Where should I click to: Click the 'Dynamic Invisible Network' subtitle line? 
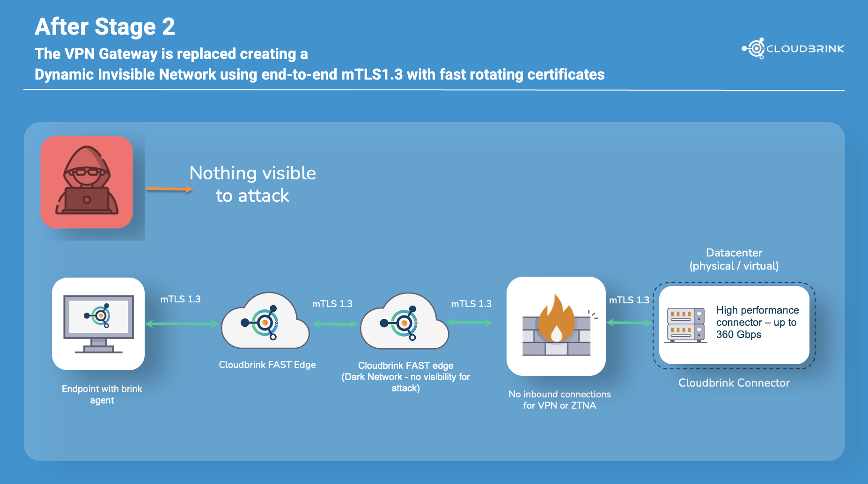tap(320, 74)
